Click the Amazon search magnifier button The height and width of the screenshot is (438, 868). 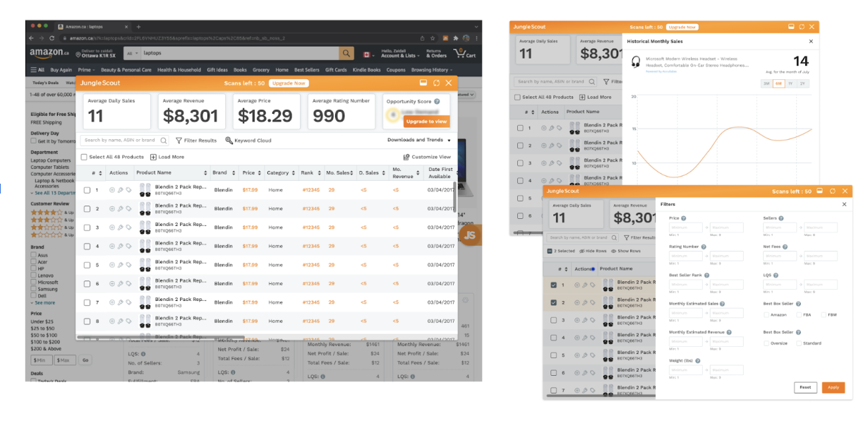[x=346, y=53]
